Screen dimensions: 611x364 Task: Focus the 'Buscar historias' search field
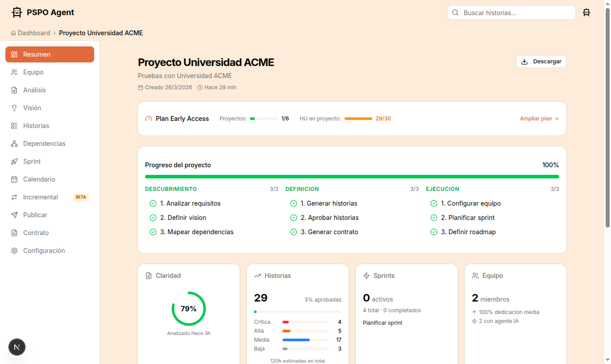pos(515,13)
